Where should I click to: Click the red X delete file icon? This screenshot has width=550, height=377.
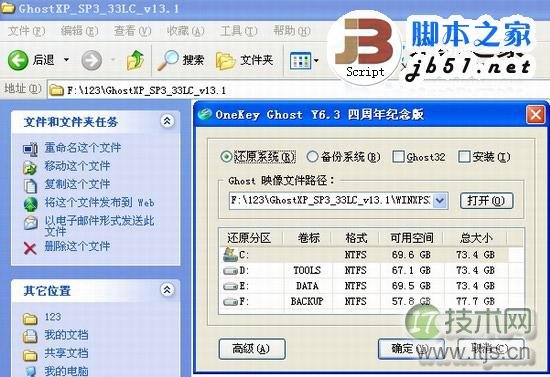[30, 248]
